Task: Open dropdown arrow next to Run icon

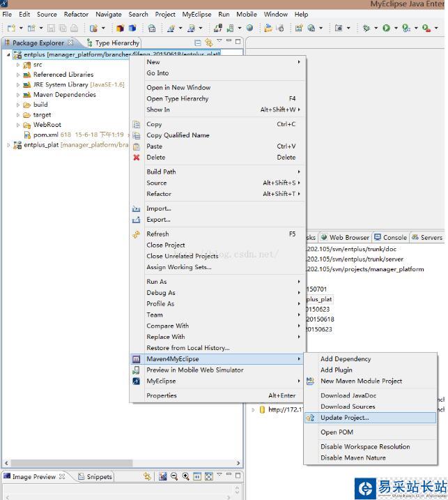Action: point(396,28)
